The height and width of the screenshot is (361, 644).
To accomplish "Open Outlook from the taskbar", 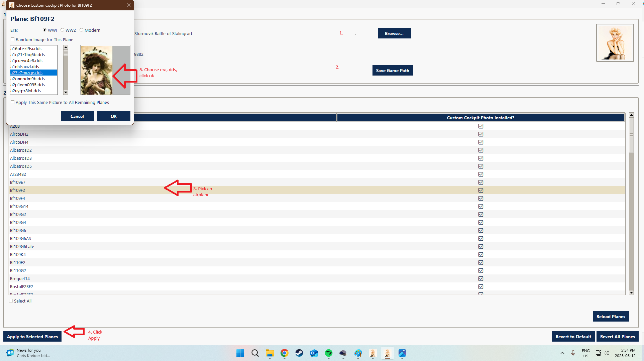I will tap(314, 353).
